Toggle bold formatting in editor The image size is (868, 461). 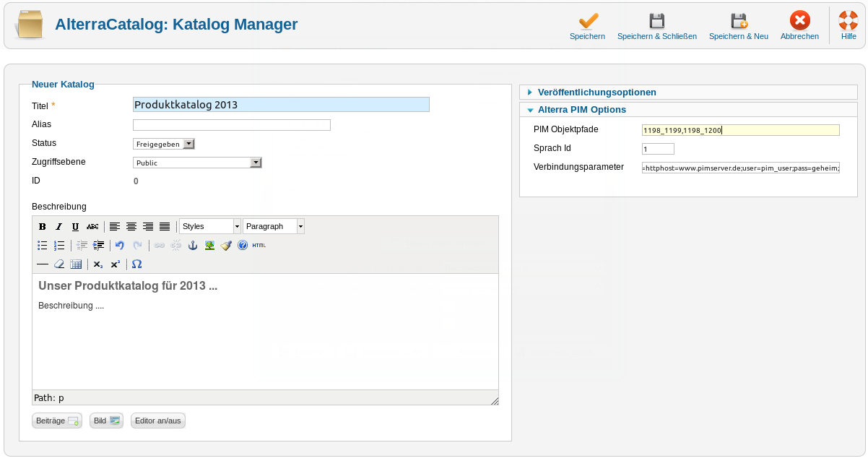(42, 227)
